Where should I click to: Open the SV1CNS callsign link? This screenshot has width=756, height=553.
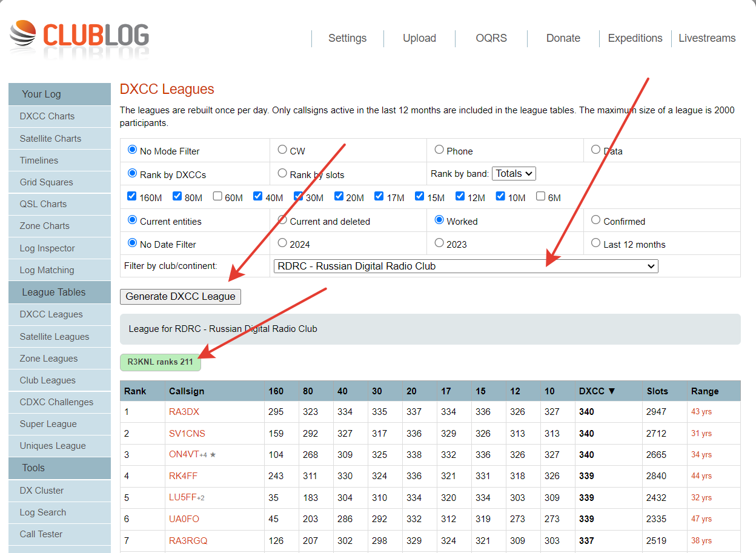(x=187, y=434)
